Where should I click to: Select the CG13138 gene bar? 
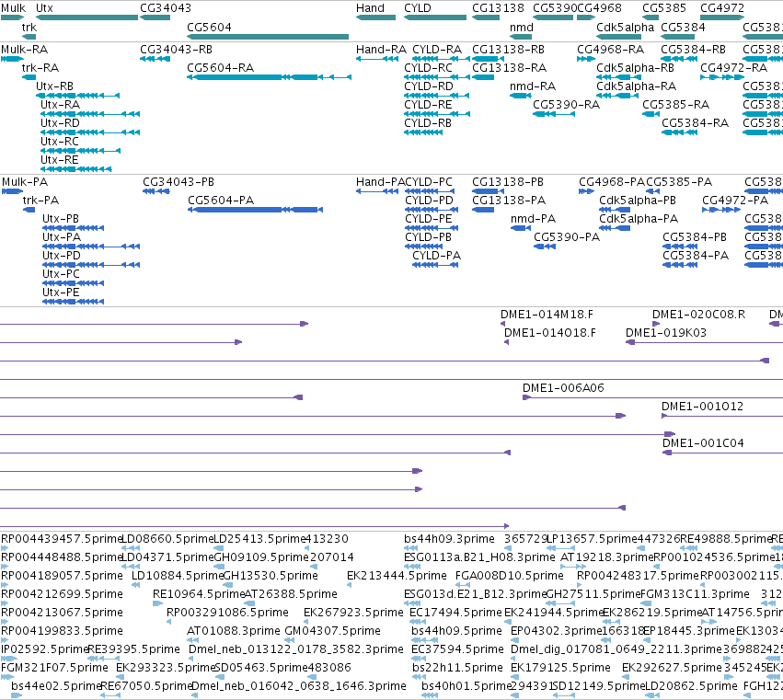pyautogui.click(x=486, y=17)
